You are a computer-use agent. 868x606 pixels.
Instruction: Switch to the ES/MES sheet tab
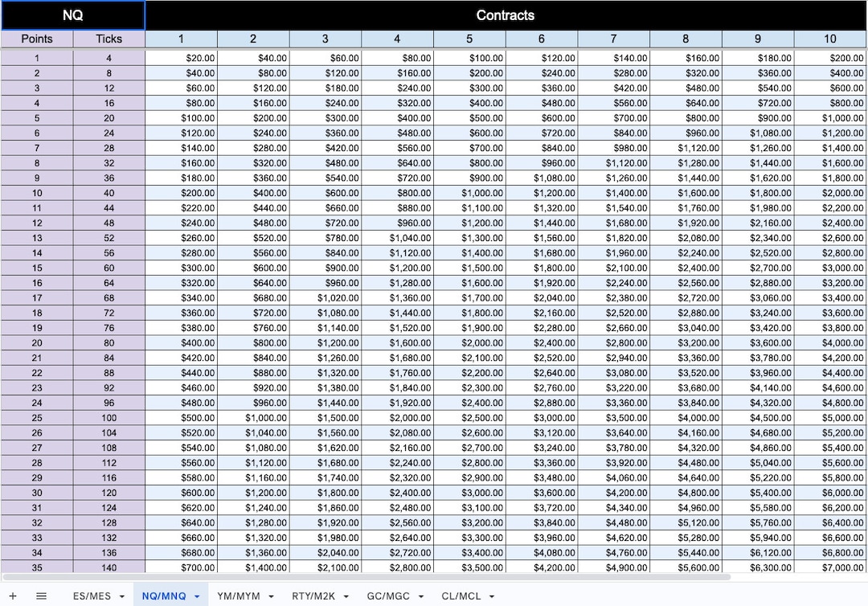pos(91,596)
